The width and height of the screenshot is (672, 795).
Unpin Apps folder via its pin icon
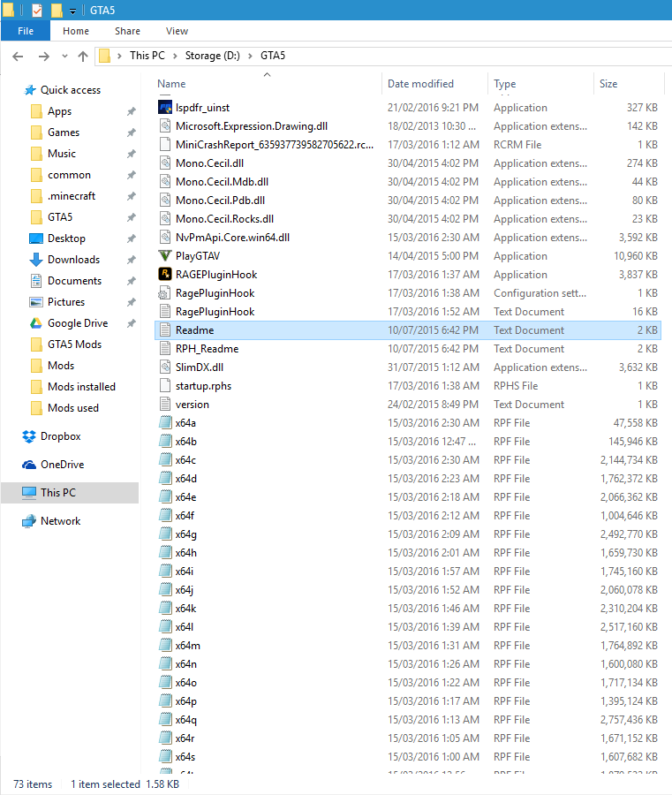pos(132,111)
